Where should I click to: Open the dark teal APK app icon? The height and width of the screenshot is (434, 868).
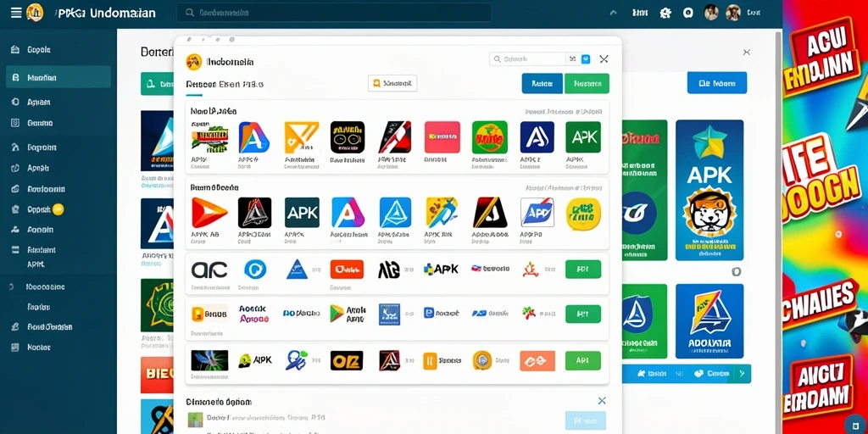click(x=303, y=213)
